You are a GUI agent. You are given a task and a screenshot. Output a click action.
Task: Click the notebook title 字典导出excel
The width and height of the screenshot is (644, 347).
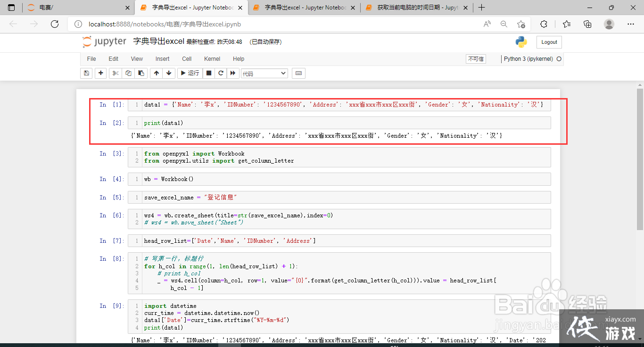coord(158,41)
